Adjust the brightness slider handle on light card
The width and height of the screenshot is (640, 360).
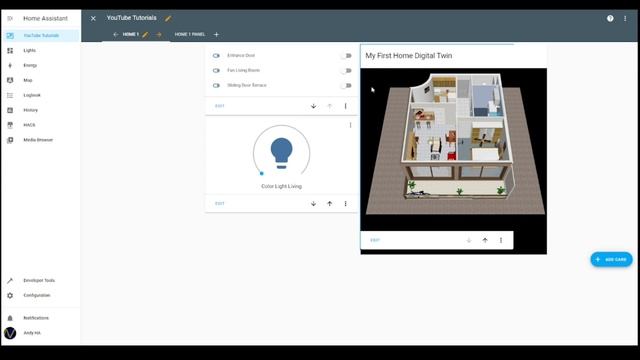pos(262,173)
